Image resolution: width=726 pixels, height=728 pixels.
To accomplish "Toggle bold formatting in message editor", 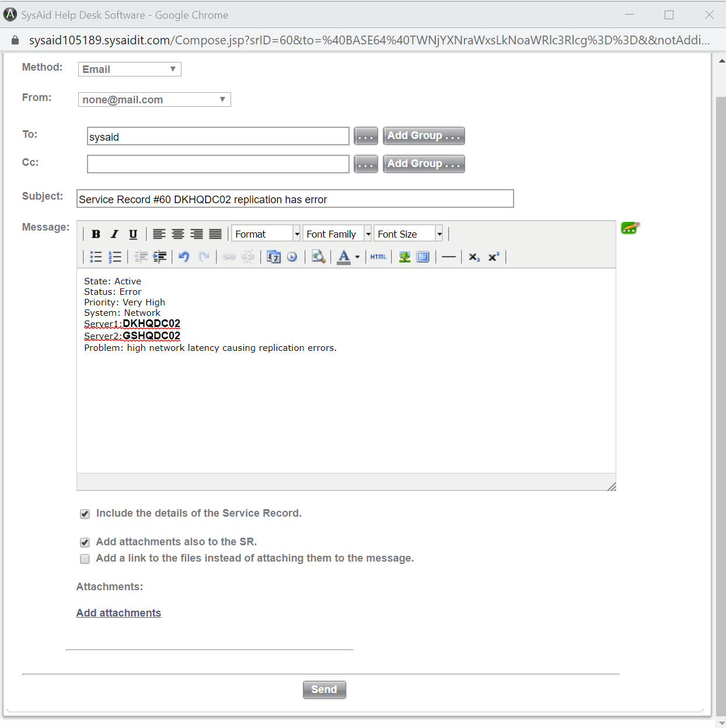I will click(x=96, y=234).
